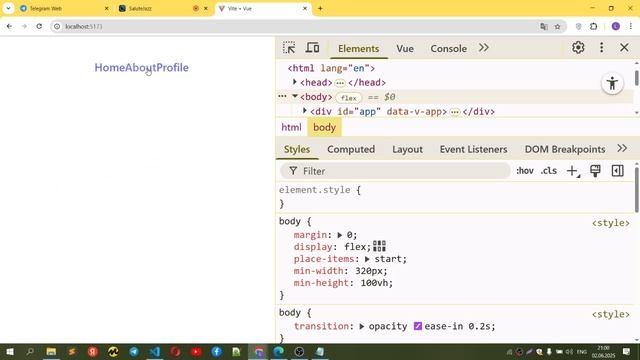The height and width of the screenshot is (360, 640).
Task: Open YouTube app from the taskbar
Action: point(196,351)
